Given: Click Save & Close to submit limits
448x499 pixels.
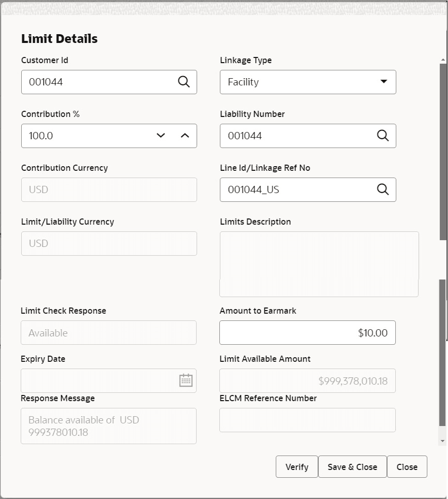Looking at the screenshot, I should pos(352,466).
